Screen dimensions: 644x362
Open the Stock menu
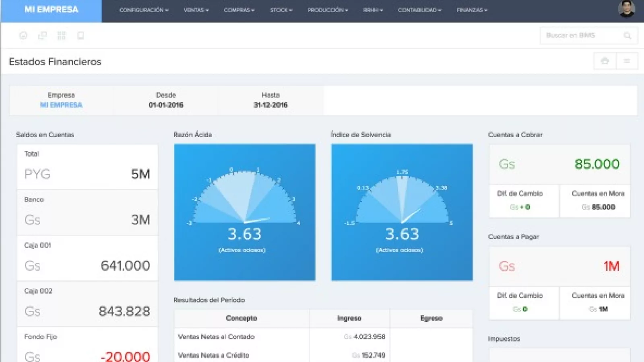pyautogui.click(x=281, y=10)
